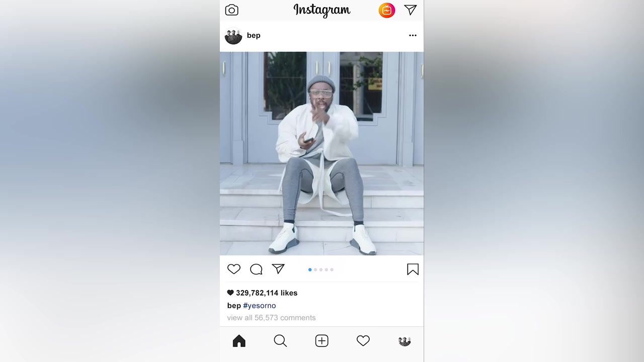Open the bep profile picture thumbnail

233,36
